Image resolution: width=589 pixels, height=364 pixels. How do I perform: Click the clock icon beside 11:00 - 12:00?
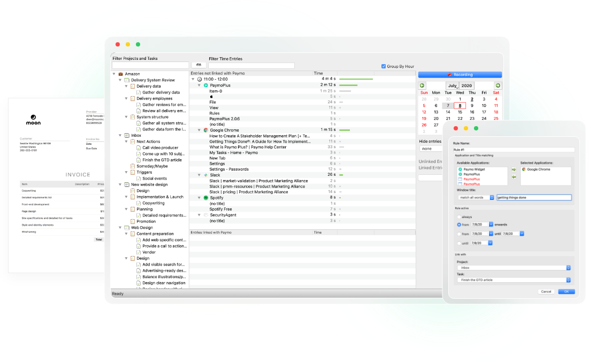click(x=200, y=79)
